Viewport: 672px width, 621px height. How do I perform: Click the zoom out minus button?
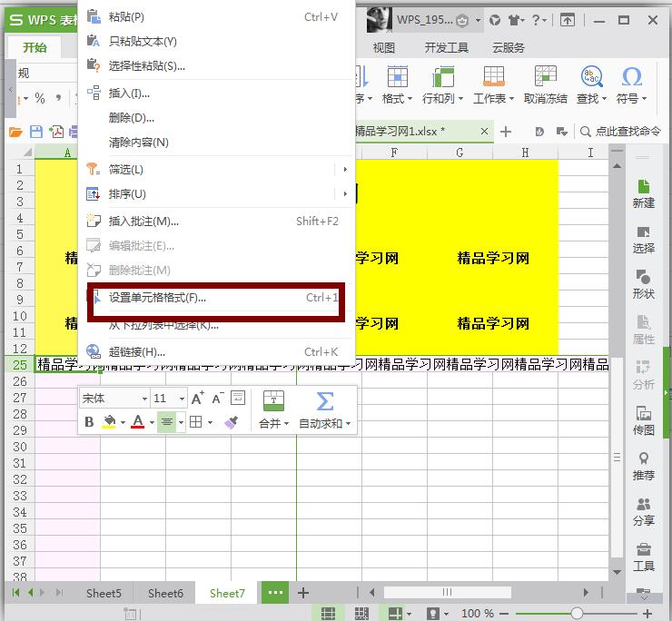click(x=504, y=614)
